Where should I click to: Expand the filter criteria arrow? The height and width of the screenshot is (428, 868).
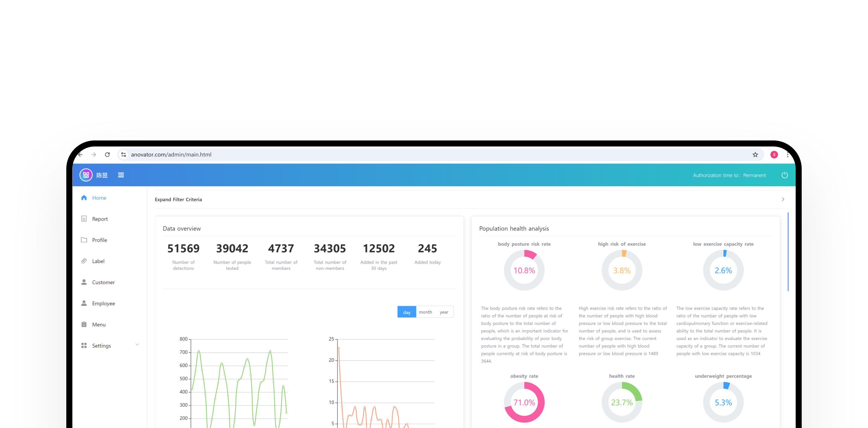783,200
